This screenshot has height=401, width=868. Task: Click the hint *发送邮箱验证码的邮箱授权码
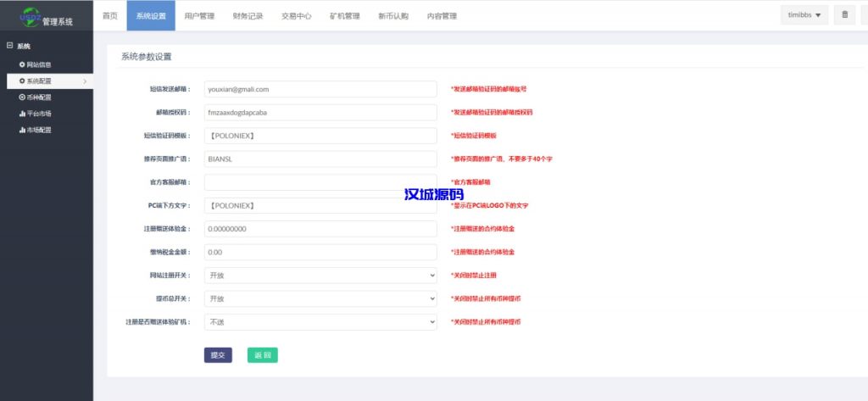click(x=492, y=113)
